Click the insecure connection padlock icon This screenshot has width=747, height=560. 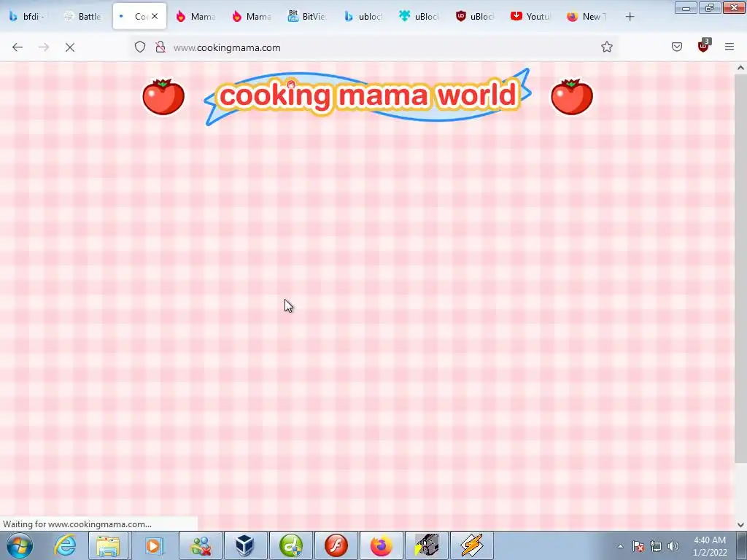160,47
